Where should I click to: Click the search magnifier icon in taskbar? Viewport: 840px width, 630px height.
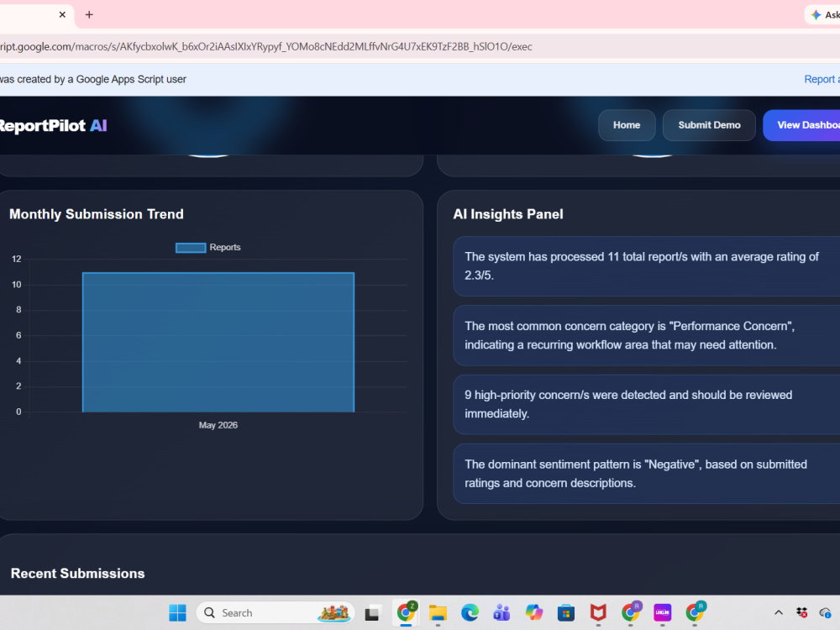point(209,612)
